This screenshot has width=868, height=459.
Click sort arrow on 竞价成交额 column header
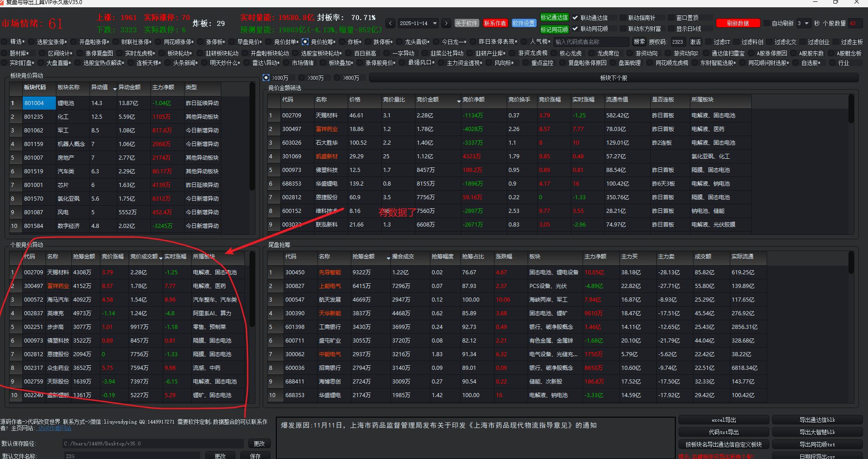pyautogui.click(x=160, y=258)
